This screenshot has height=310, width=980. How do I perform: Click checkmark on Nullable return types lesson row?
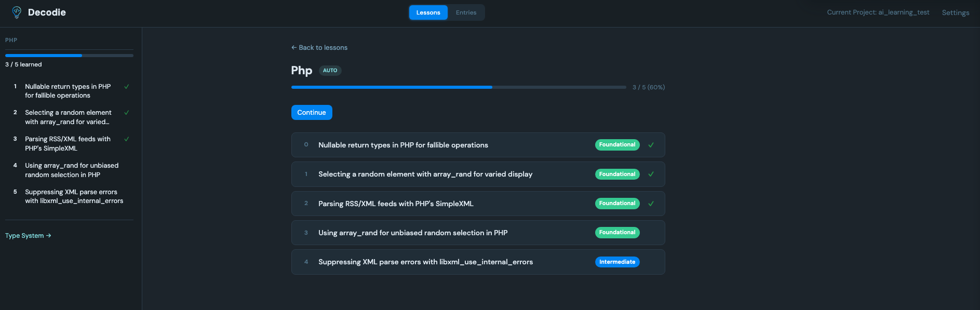coord(651,145)
